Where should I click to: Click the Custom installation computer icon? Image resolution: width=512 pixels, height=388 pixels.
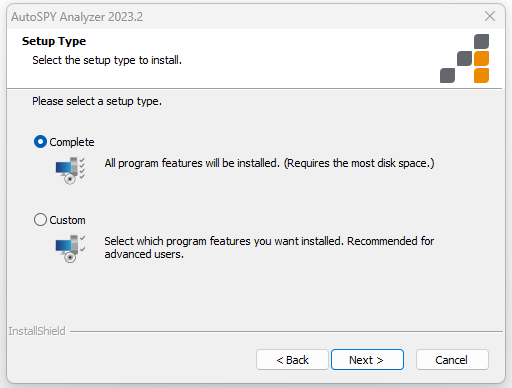coord(70,249)
